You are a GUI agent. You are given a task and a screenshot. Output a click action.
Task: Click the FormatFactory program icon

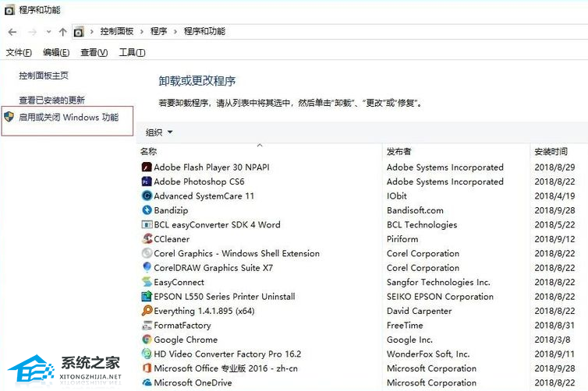click(147, 325)
